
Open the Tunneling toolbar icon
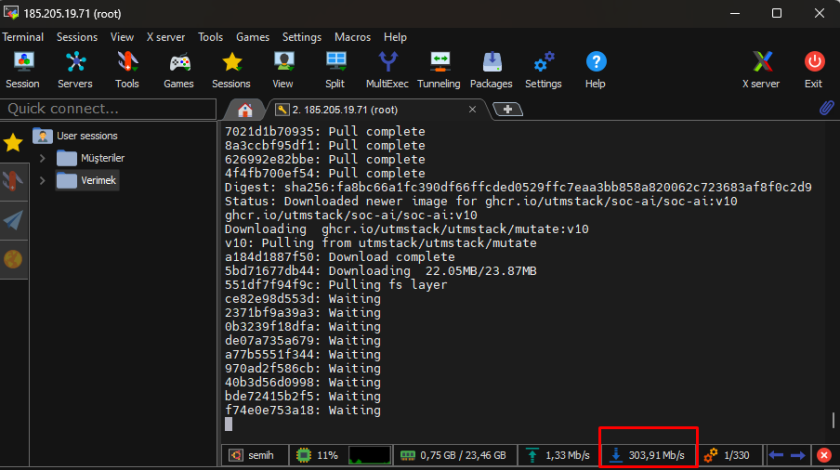coord(439,69)
